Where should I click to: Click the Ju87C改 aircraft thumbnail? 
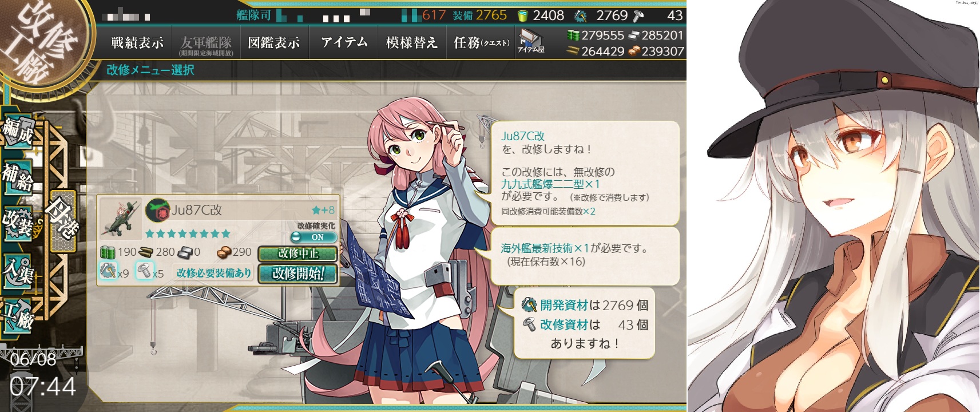(x=121, y=218)
